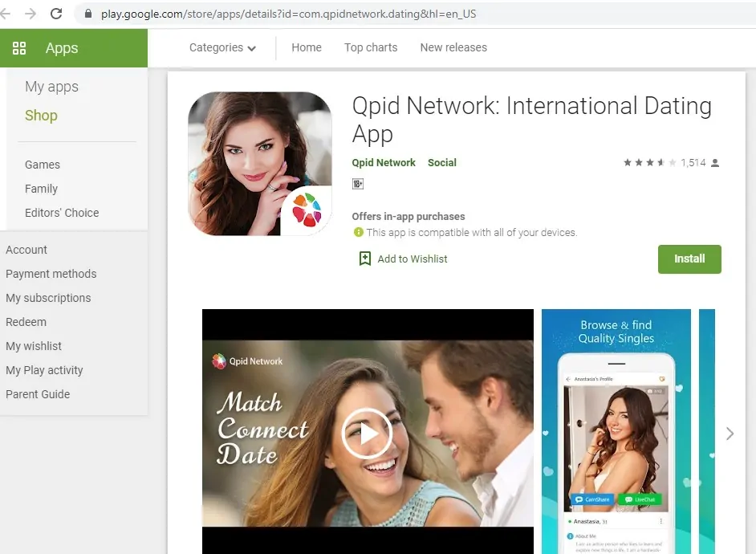Click the browser forward arrow
Image resolution: width=756 pixels, height=554 pixels.
tap(30, 14)
